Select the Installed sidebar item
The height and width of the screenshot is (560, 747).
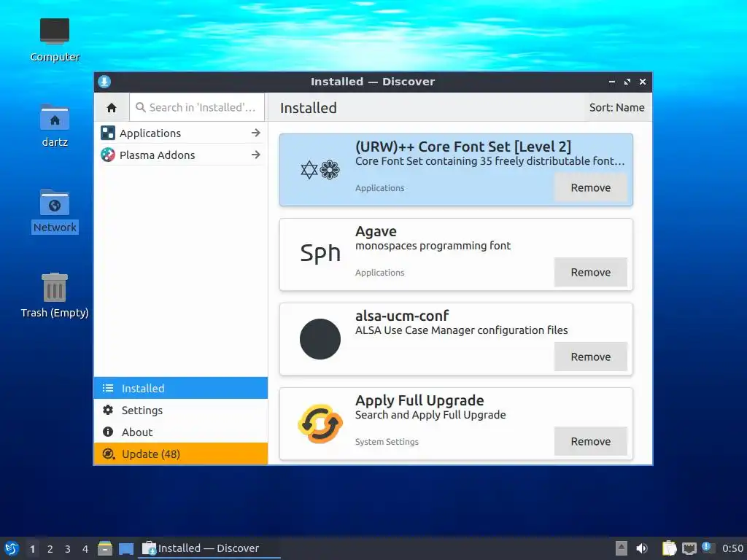click(181, 388)
